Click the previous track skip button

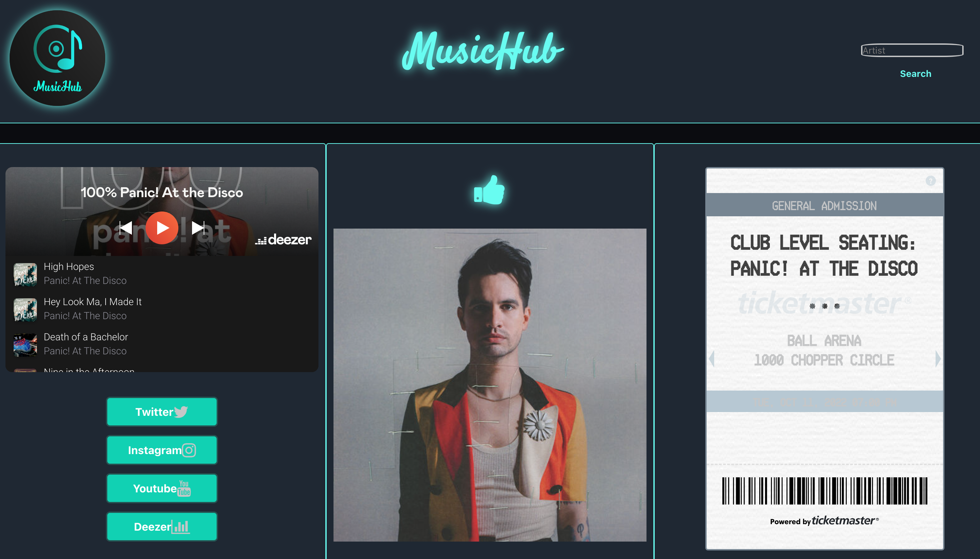[127, 227]
